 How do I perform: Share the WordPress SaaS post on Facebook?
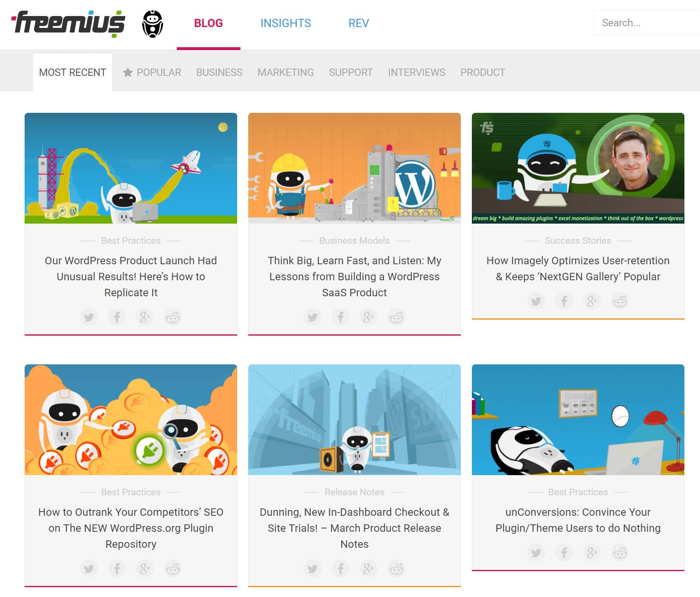pyautogui.click(x=341, y=317)
